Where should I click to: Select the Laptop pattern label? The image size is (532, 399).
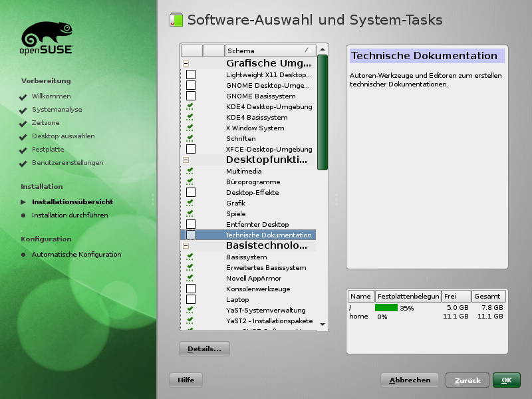(237, 300)
